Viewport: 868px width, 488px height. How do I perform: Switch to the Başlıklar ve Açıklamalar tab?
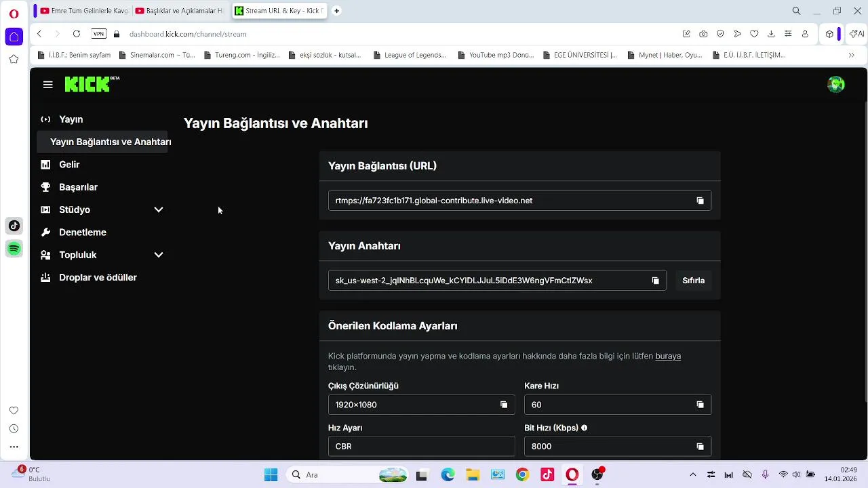[x=179, y=11]
